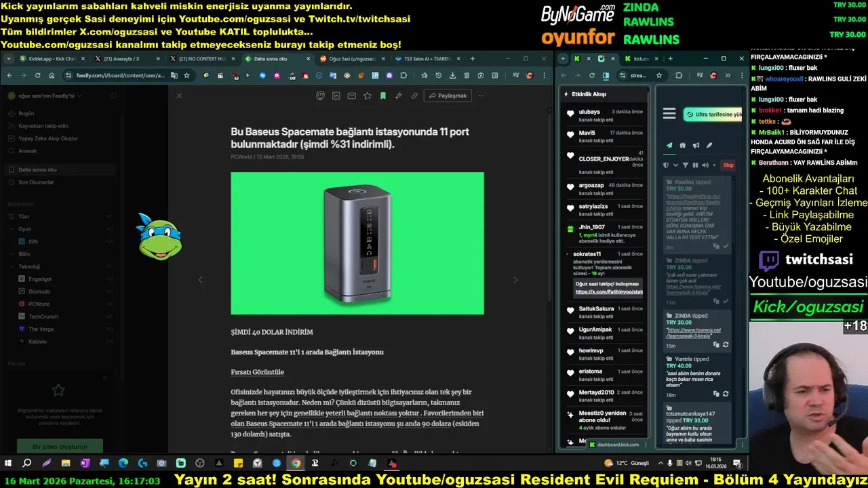
Task: Click the green Baseus dock product image
Action: click(x=357, y=243)
